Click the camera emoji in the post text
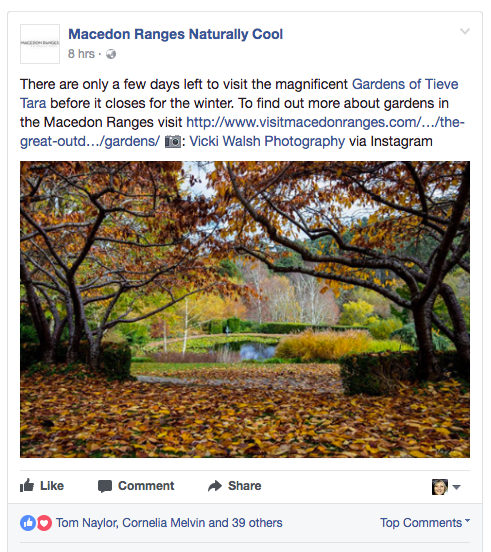Viewport: 491px width, 552px height. point(173,142)
